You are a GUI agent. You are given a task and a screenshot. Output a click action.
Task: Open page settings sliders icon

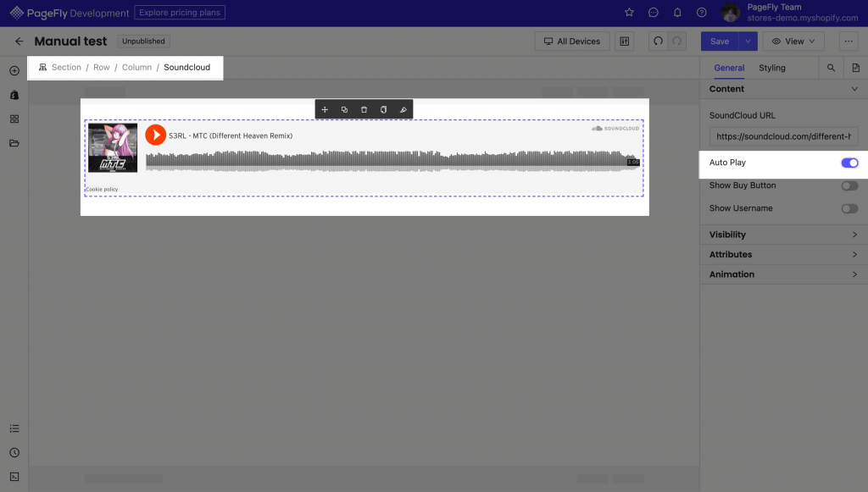coord(625,41)
